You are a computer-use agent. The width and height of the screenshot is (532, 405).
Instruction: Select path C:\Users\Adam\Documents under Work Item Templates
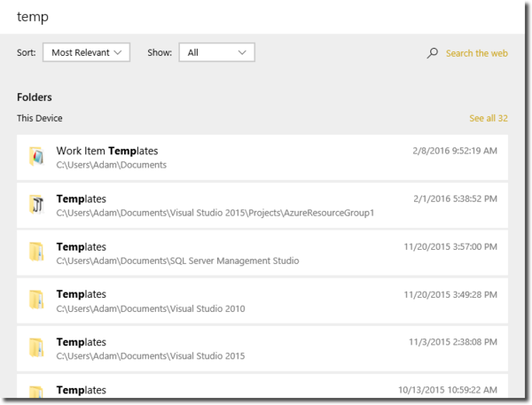coord(112,165)
